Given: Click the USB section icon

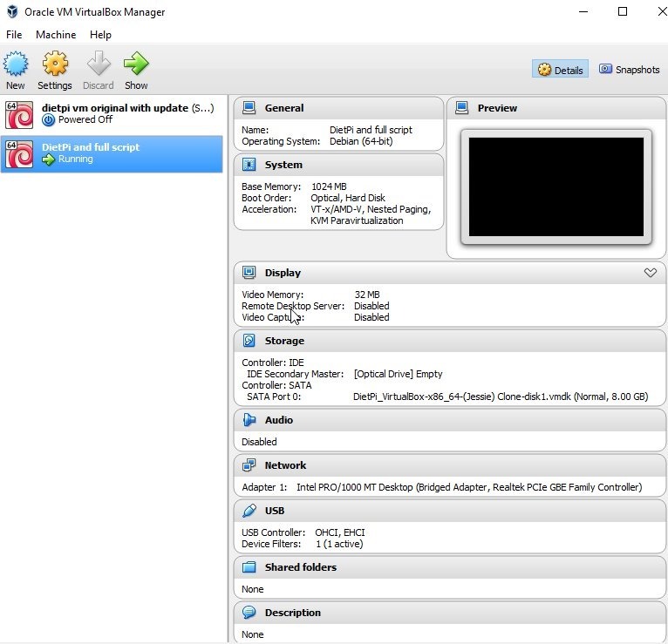Looking at the screenshot, I should [249, 511].
